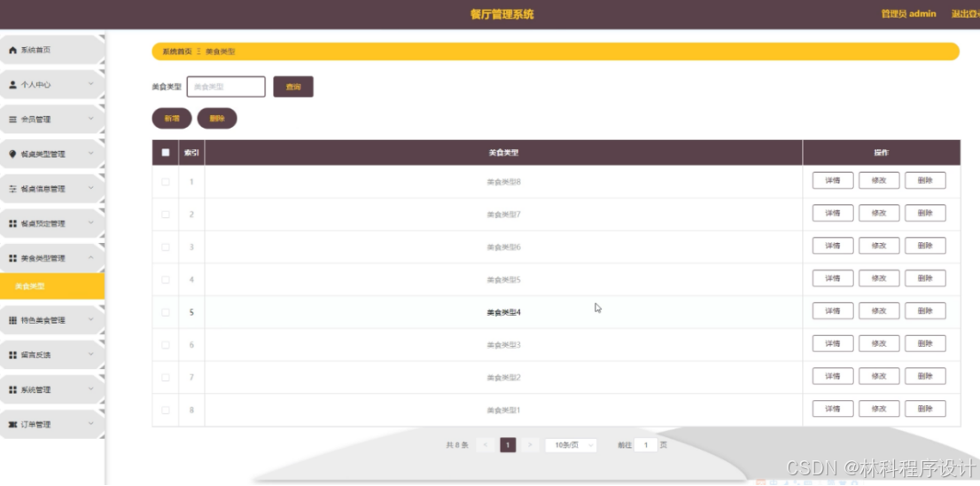Open the 留言反馈 sidebar menu

[51, 355]
